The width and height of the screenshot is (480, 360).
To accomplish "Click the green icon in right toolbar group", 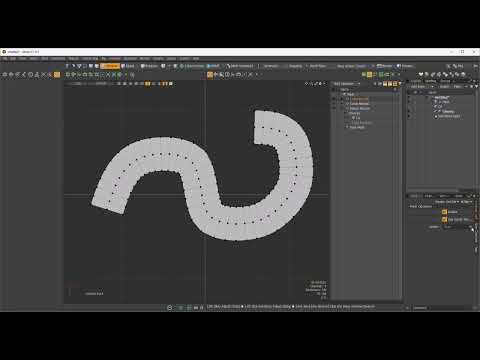I will click(381, 75).
